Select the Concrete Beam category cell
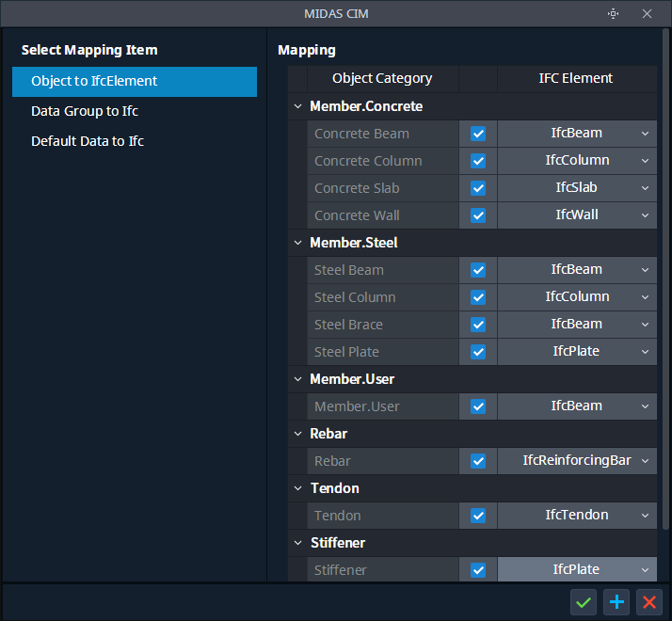Screen dimensions: 672x621 tap(383, 134)
